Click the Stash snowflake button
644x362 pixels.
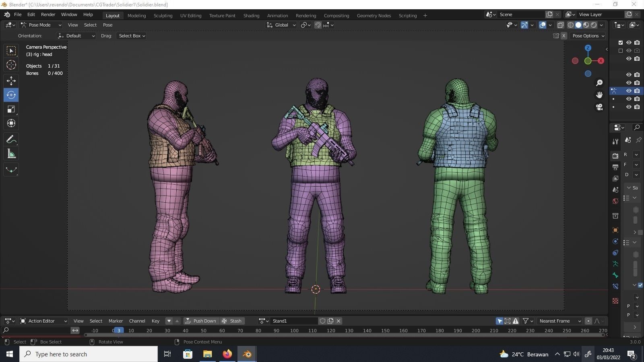232,321
